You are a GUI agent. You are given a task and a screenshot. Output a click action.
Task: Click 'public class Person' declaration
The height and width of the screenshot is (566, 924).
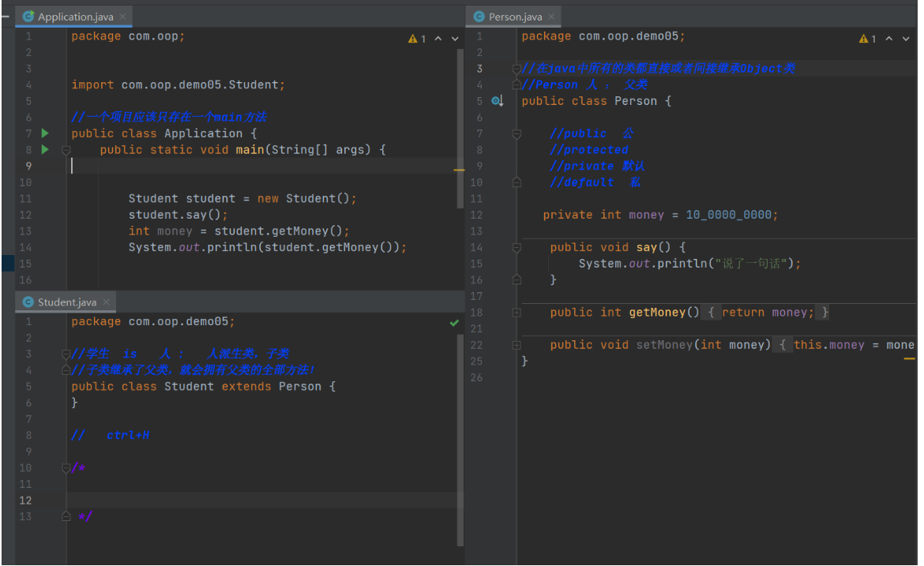(x=589, y=101)
